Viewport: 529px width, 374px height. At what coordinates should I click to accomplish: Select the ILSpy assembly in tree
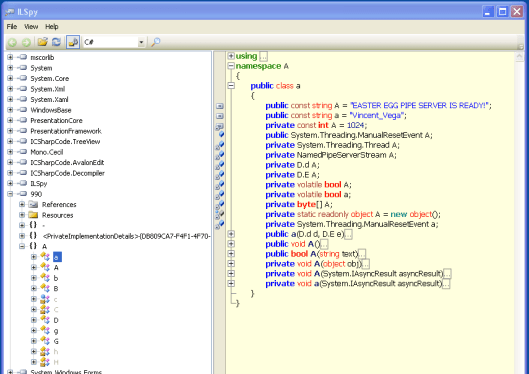click(x=39, y=183)
